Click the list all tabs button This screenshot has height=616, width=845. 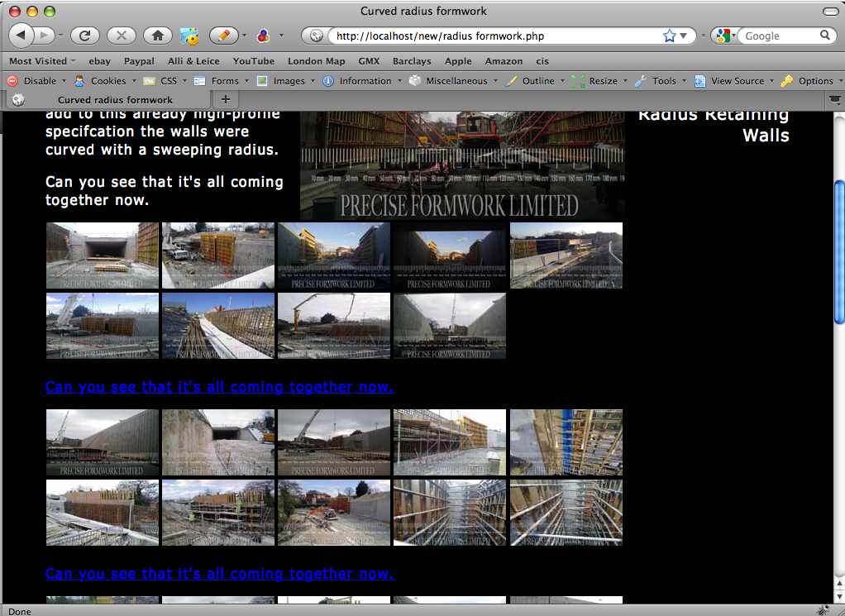(x=835, y=99)
